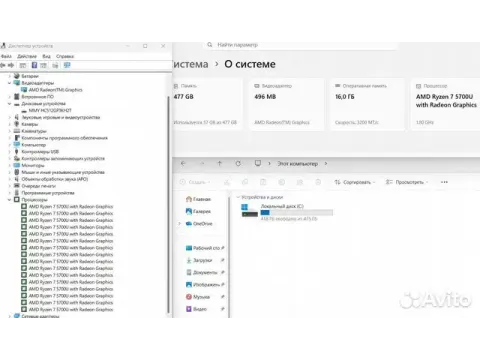Click the Back arrow in Device Manager toolbar
This screenshot has height=360, width=480.
[x=3, y=65]
